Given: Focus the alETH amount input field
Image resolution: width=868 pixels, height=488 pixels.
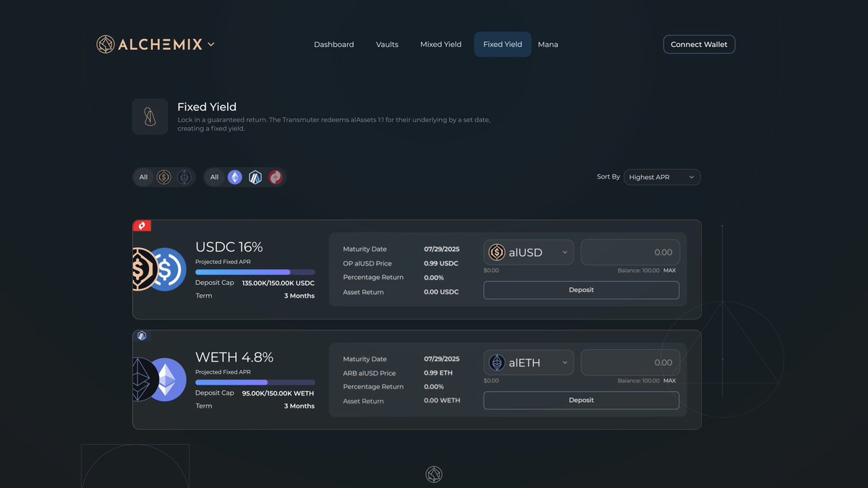Looking at the screenshot, I should [x=630, y=362].
